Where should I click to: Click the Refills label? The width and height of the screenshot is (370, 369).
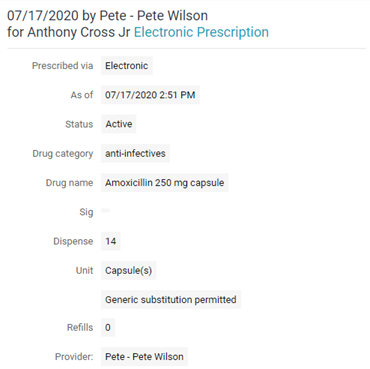pyautogui.click(x=80, y=328)
